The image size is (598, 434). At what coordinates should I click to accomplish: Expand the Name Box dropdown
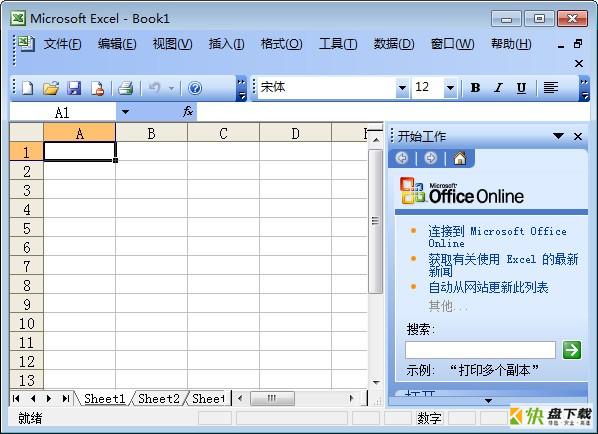point(125,112)
